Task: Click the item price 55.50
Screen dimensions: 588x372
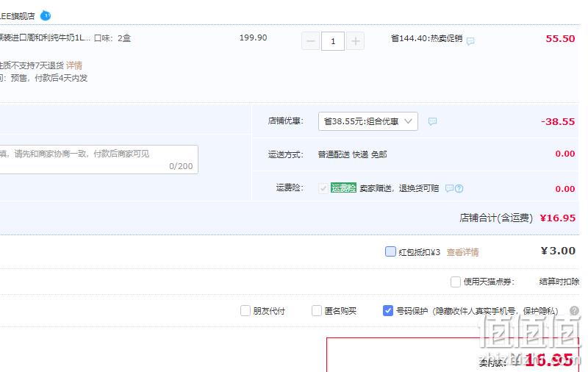Action: tap(560, 39)
